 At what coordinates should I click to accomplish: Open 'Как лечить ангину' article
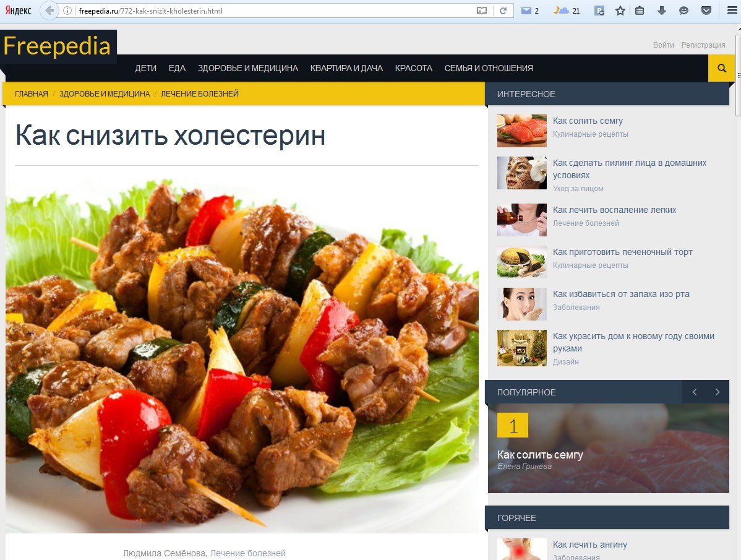click(x=590, y=545)
